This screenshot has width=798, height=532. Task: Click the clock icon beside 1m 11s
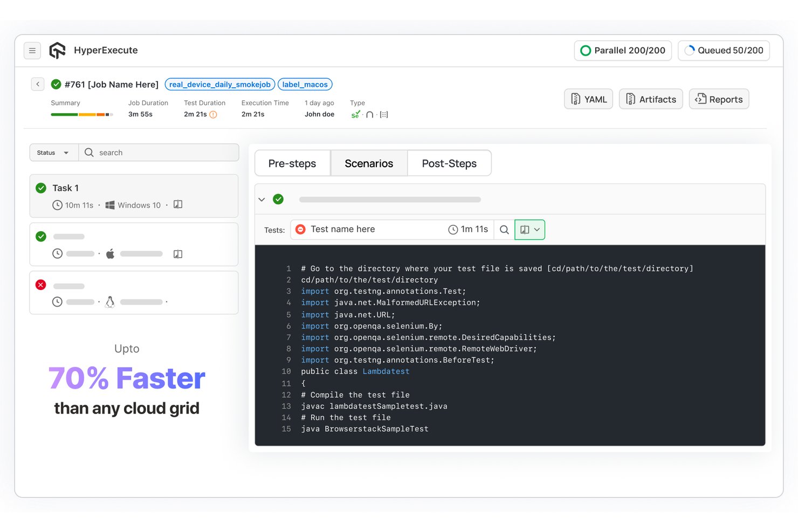coord(453,230)
